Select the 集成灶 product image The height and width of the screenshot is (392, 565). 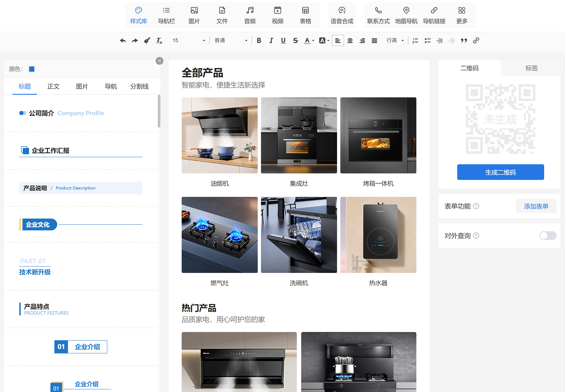pos(299,135)
